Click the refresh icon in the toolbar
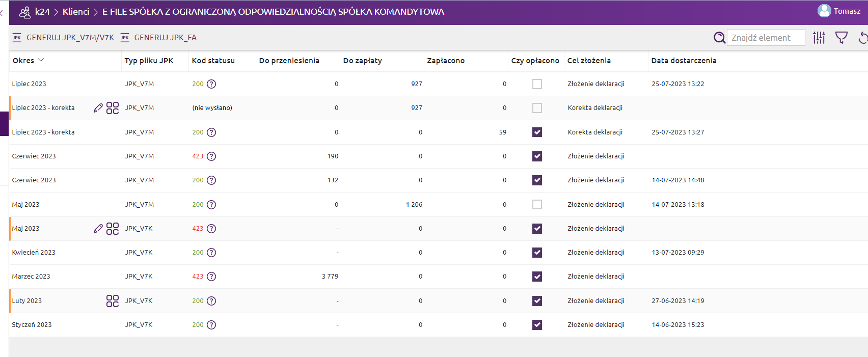Image resolution: width=868 pixels, height=357 pixels. (x=862, y=38)
